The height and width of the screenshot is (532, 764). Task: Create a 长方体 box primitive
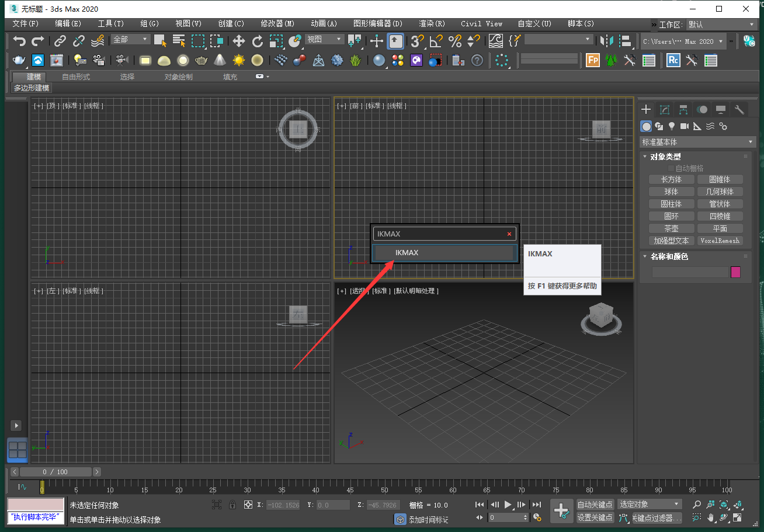click(672, 180)
